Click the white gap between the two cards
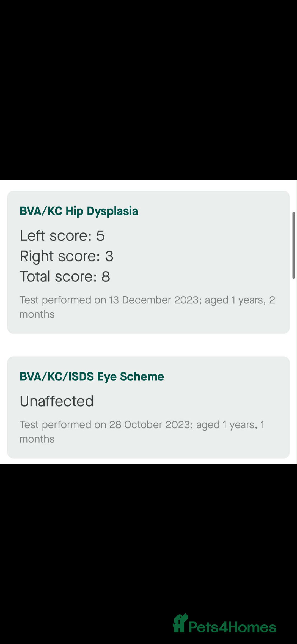This screenshot has width=297, height=644. click(148, 345)
